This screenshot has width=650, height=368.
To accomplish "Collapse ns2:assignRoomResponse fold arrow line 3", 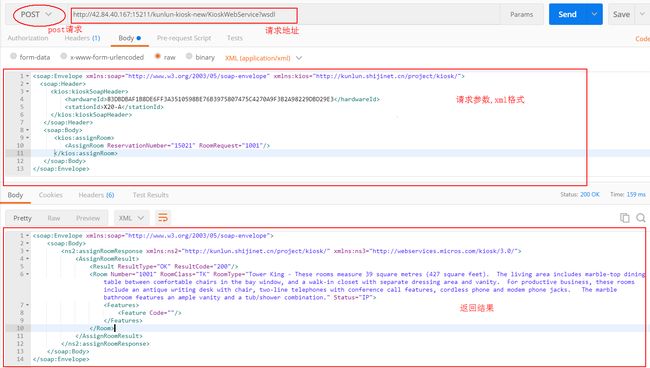I will pos(28,251).
